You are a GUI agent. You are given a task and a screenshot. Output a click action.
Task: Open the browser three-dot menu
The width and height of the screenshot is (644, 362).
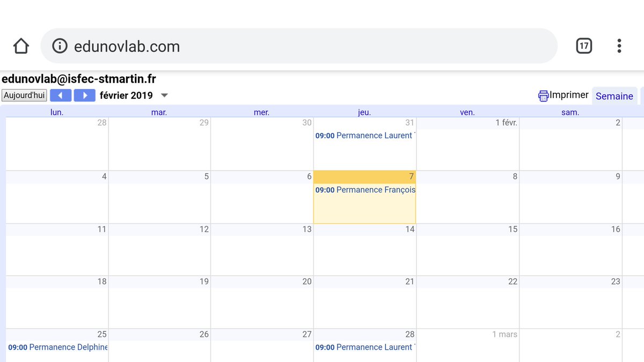pos(619,46)
